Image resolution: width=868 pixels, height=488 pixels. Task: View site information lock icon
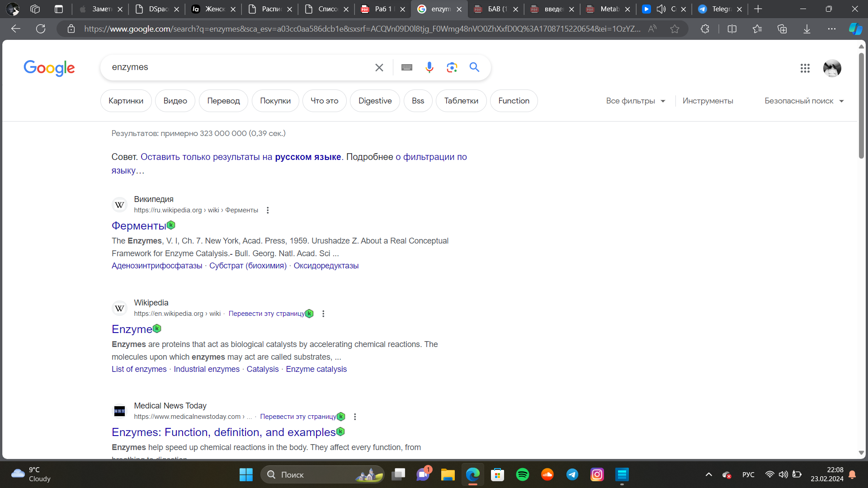pyautogui.click(x=71, y=29)
